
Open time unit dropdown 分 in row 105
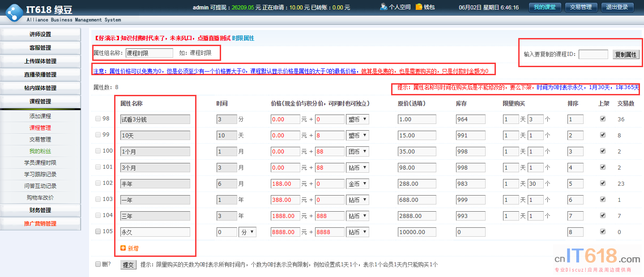click(x=247, y=232)
